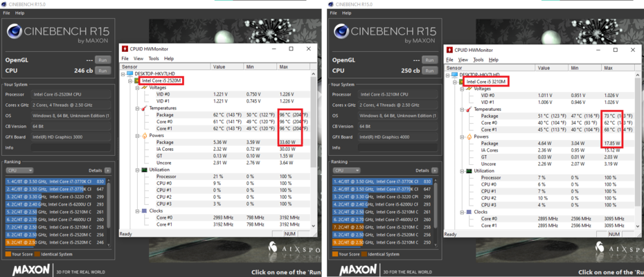The width and height of the screenshot is (644, 277).
Task: Click the Value column header in the i5 2520M HWMonitor
Action: click(x=227, y=66)
